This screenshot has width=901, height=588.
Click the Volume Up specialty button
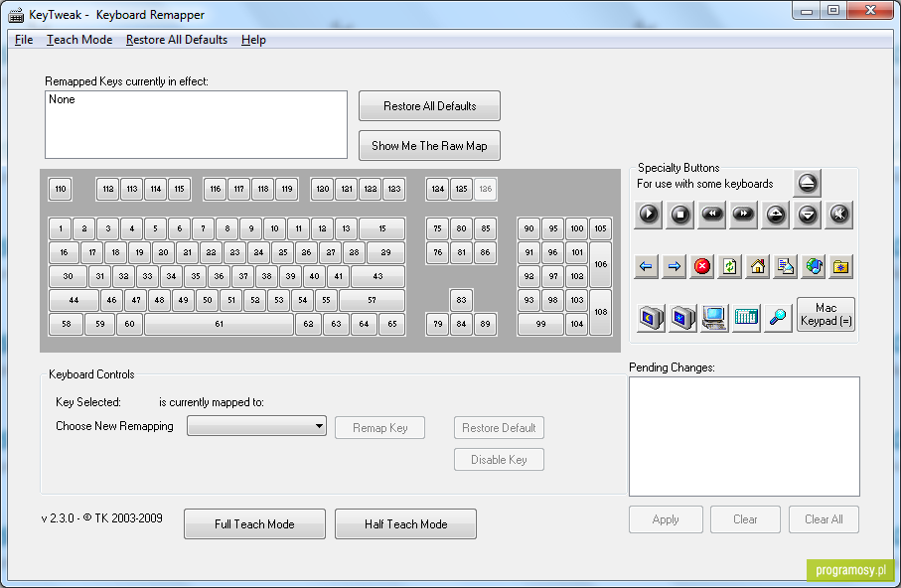tap(775, 215)
